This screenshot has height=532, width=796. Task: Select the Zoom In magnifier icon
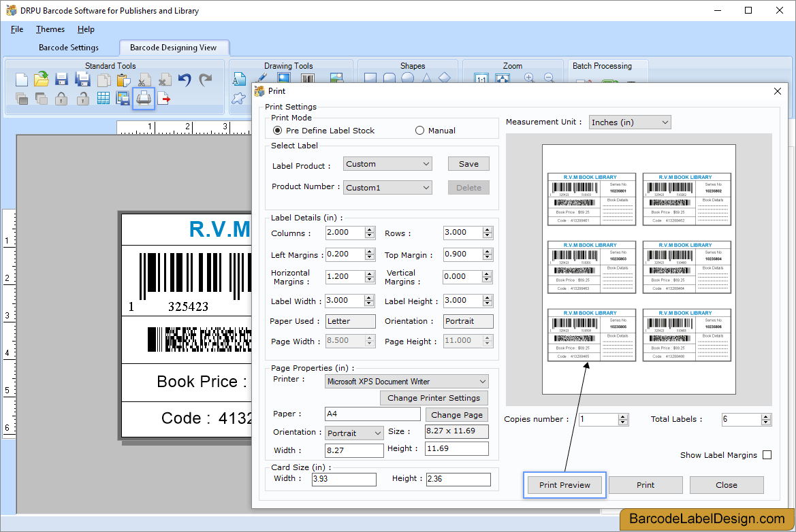coord(529,78)
